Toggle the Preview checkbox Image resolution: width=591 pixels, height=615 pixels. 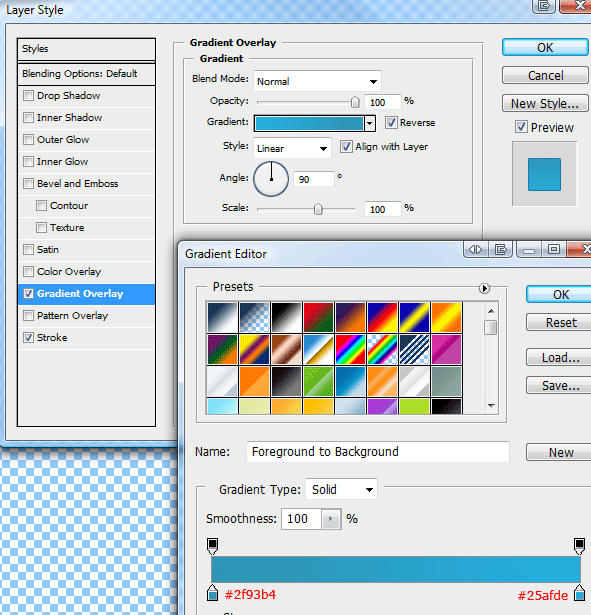pyautogui.click(x=521, y=127)
